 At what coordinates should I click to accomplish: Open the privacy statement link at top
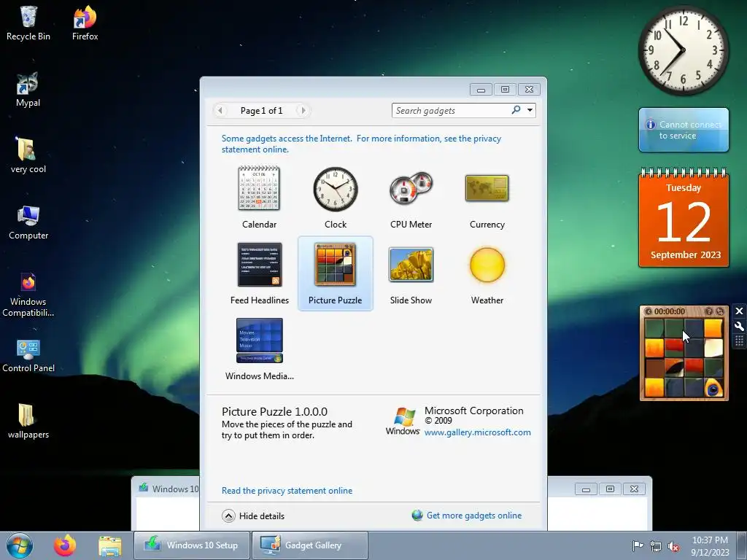pyautogui.click(x=361, y=144)
